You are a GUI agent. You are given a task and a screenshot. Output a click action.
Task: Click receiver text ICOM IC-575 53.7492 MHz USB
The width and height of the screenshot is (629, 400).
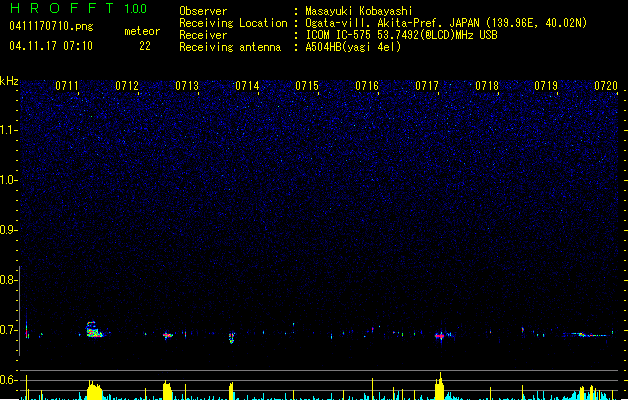[x=402, y=35]
